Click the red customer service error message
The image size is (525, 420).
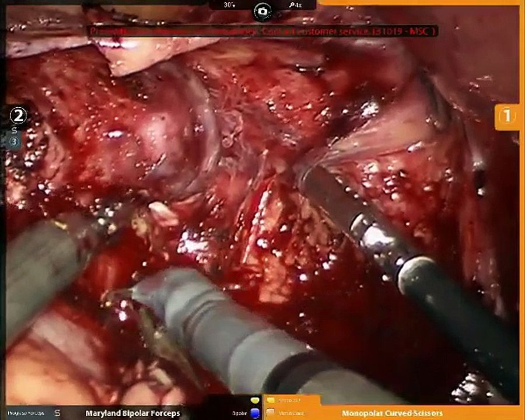point(264,31)
